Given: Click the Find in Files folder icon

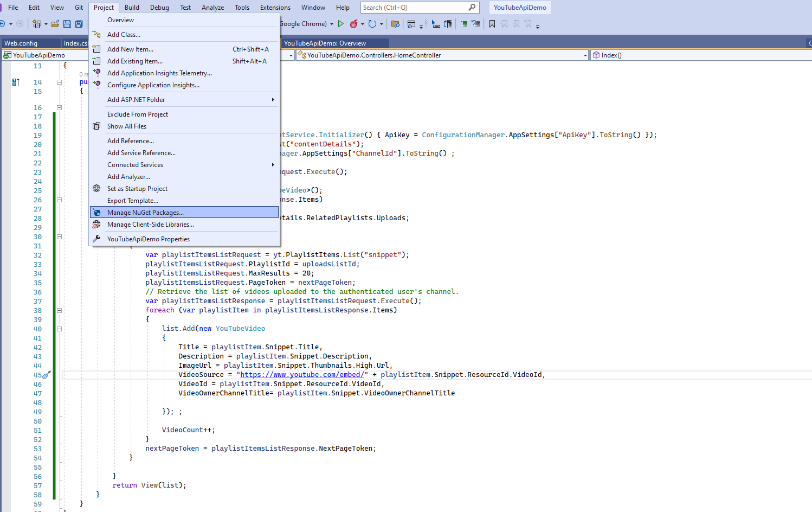Looking at the screenshot, I should coord(395,24).
